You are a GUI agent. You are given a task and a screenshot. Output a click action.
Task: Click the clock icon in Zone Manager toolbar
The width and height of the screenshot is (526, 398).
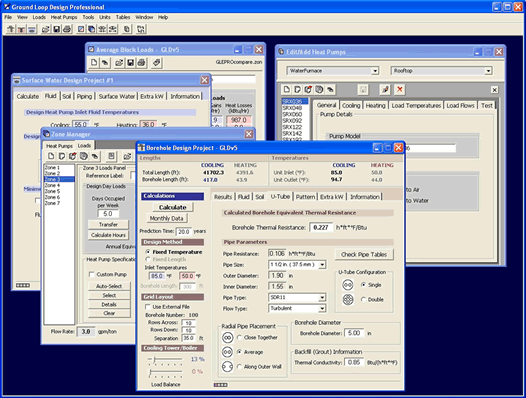tap(84, 156)
